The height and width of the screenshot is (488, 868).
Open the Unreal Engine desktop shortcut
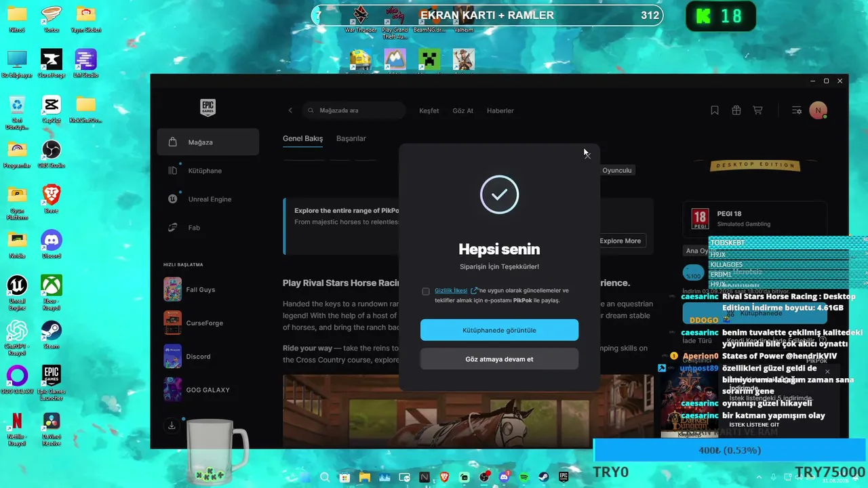17,293
